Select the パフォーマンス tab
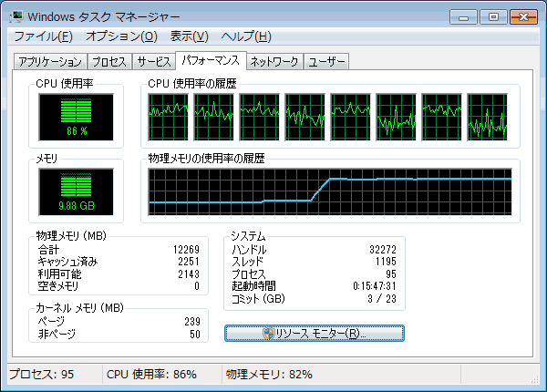This screenshot has width=547, height=392. pyautogui.click(x=211, y=61)
